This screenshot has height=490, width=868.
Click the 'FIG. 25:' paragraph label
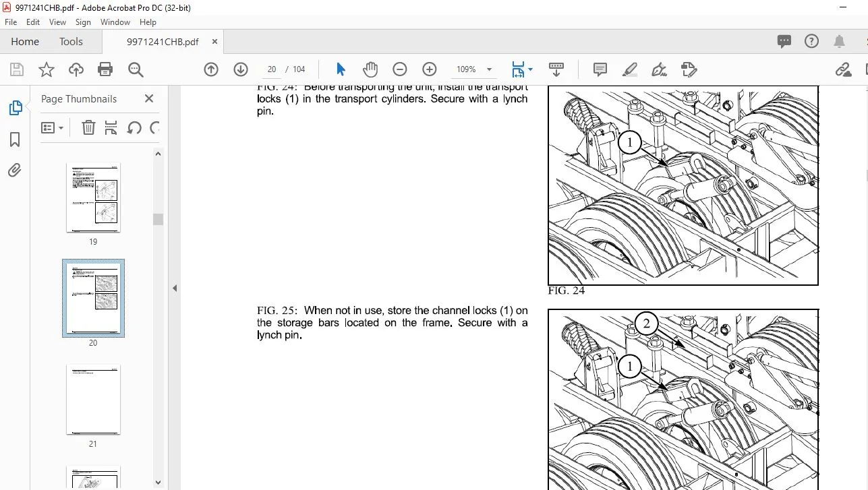pos(277,311)
